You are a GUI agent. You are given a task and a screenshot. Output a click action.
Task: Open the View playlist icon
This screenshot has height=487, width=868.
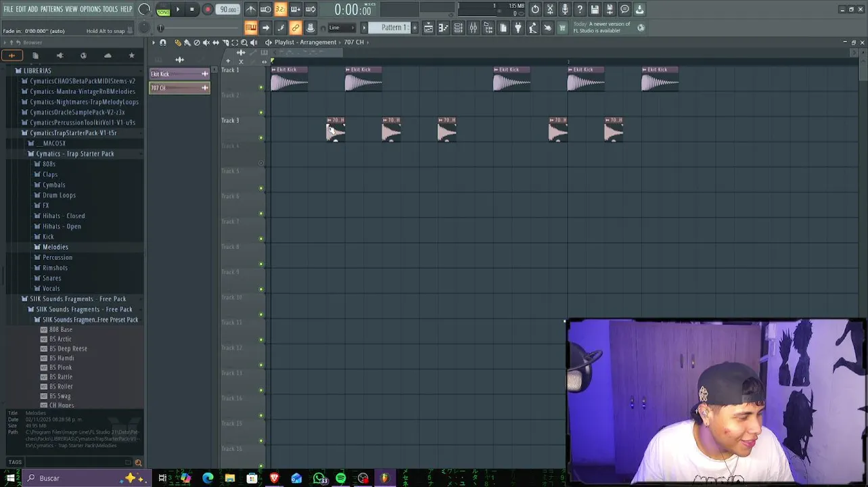[428, 28]
